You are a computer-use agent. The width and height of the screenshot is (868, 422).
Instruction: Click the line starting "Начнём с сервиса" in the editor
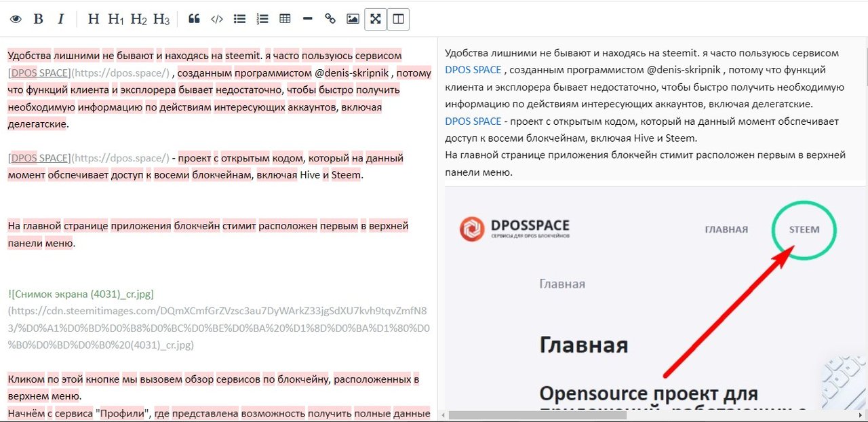tap(219, 413)
